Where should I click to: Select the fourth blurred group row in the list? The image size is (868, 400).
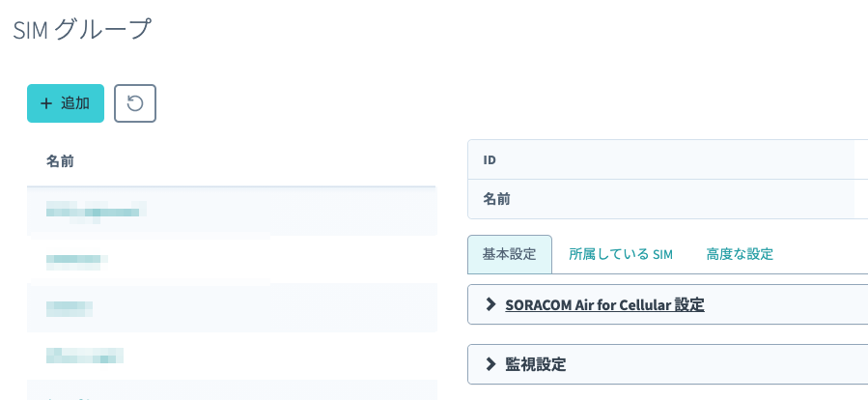click(x=232, y=356)
